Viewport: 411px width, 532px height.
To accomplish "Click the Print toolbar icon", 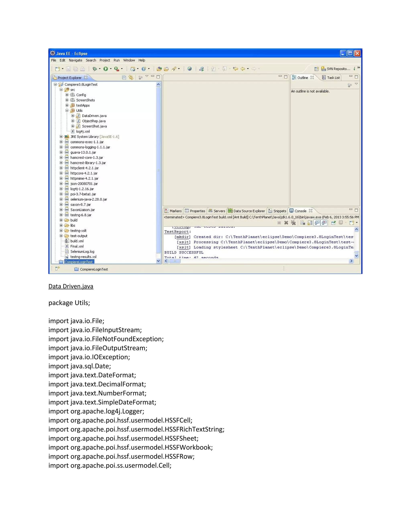I will [82, 69].
